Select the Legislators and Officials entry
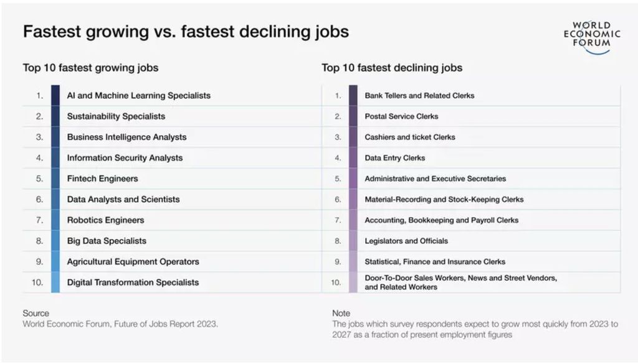This screenshot has height=364, width=638. [406, 241]
